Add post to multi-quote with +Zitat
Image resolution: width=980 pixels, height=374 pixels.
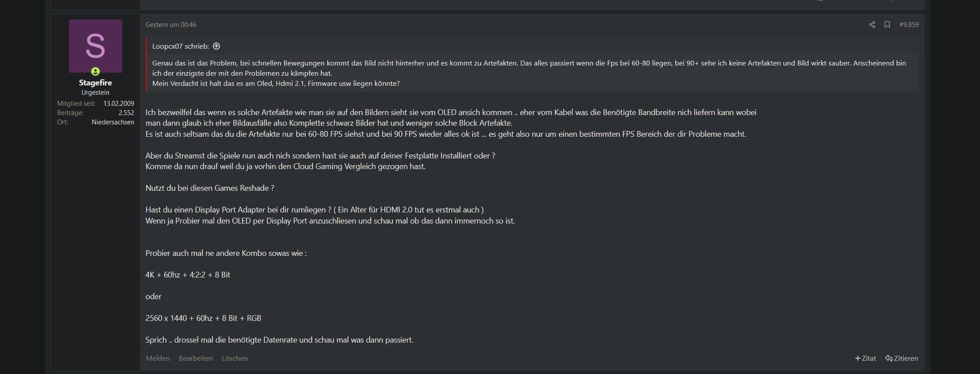coord(865,359)
